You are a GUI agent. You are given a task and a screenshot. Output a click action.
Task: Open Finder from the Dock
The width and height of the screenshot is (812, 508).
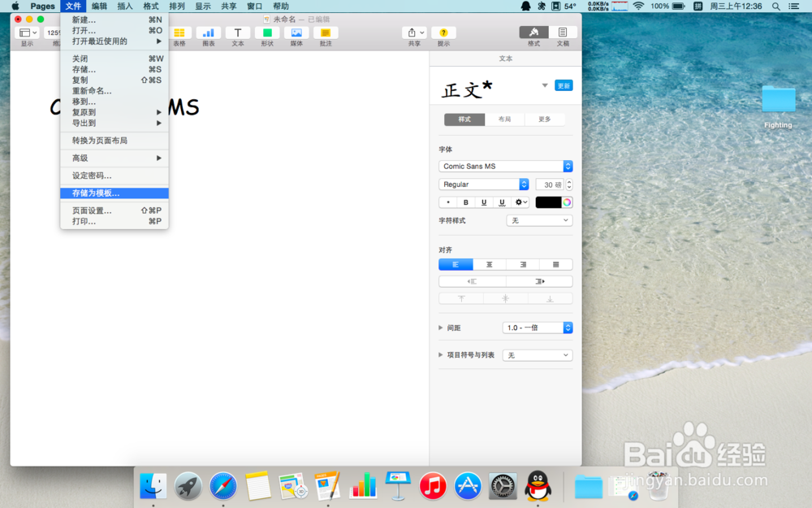(153, 486)
